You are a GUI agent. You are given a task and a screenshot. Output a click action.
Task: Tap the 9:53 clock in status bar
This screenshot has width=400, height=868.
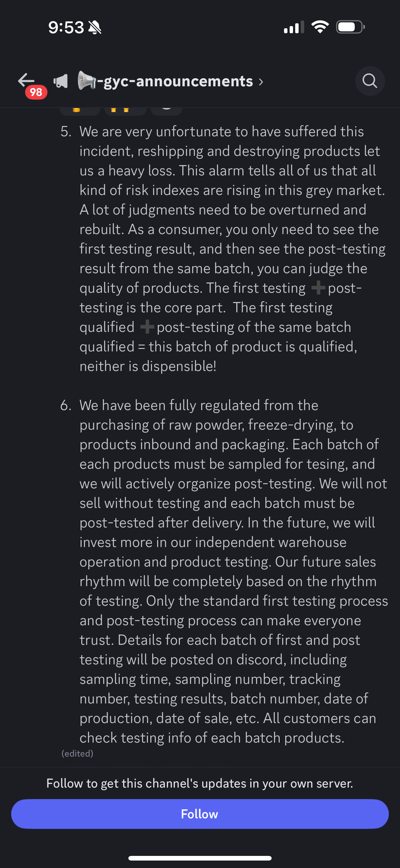(66, 27)
